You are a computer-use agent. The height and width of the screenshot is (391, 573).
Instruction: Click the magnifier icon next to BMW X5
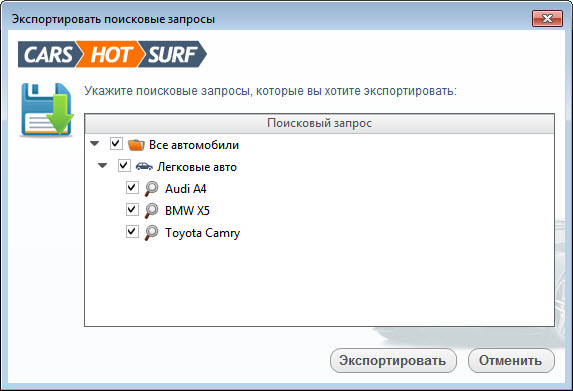[x=151, y=210]
